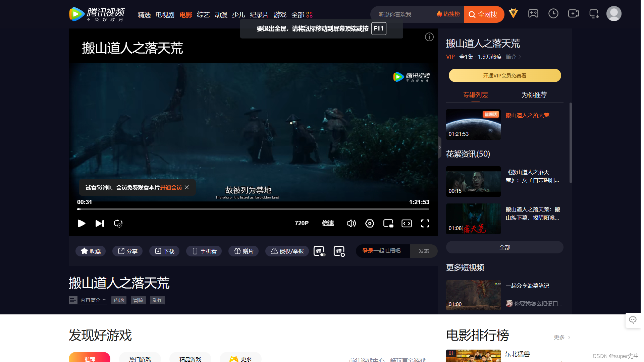Open the 游戏 nav tab
The height and width of the screenshot is (362, 644).
pos(280,15)
